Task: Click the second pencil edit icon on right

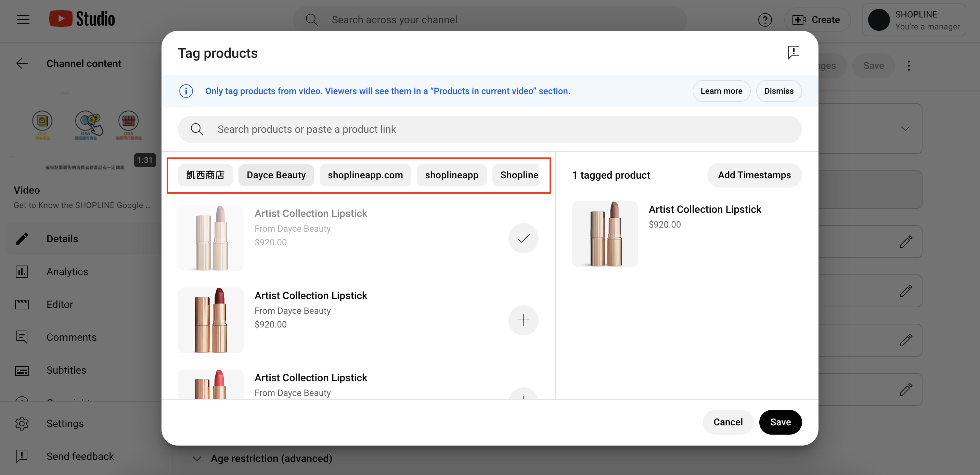Action: (905, 291)
